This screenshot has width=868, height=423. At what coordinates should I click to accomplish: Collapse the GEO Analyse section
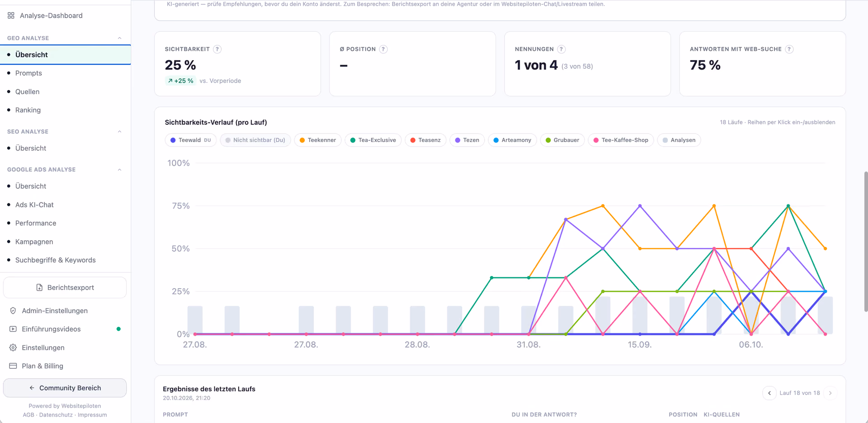point(119,38)
